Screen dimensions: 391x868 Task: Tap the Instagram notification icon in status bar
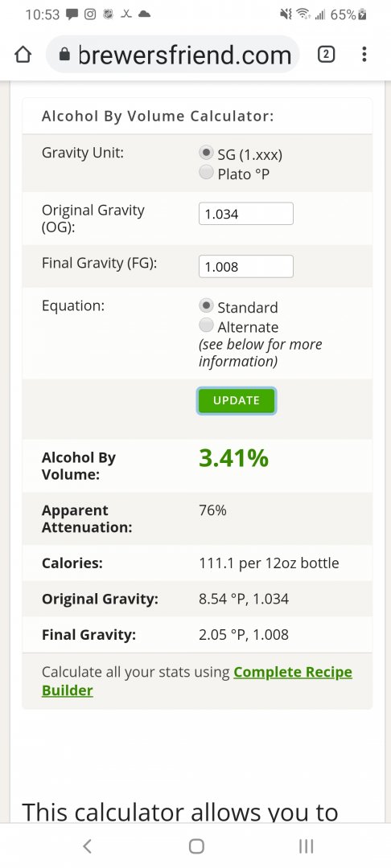[x=90, y=14]
